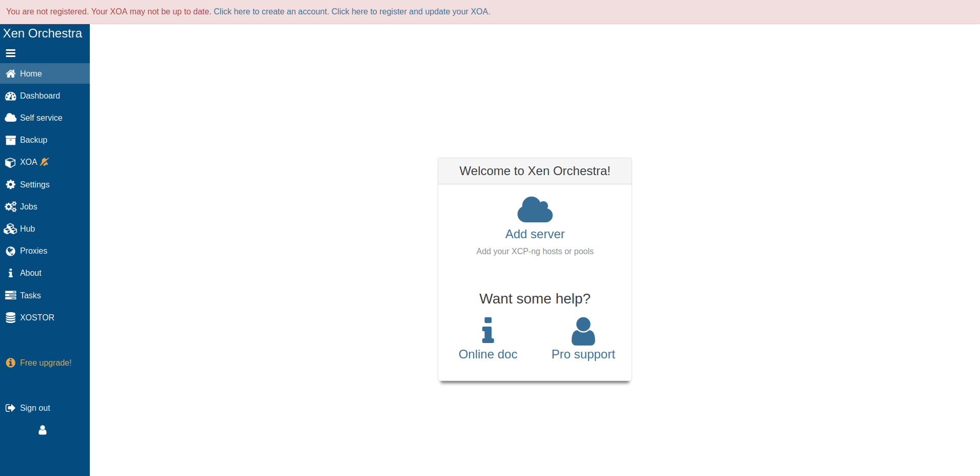
Task: Click the Pro support person icon
Action: (x=583, y=331)
